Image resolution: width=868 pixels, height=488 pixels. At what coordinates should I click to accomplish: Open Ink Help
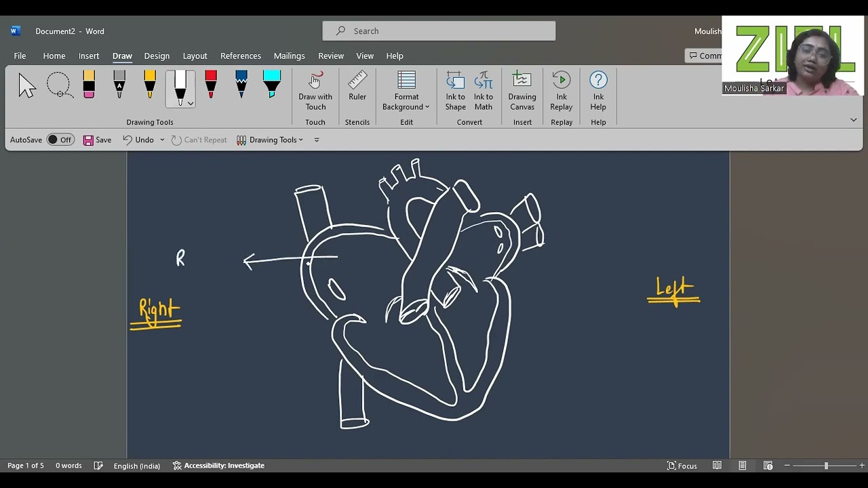coord(598,91)
